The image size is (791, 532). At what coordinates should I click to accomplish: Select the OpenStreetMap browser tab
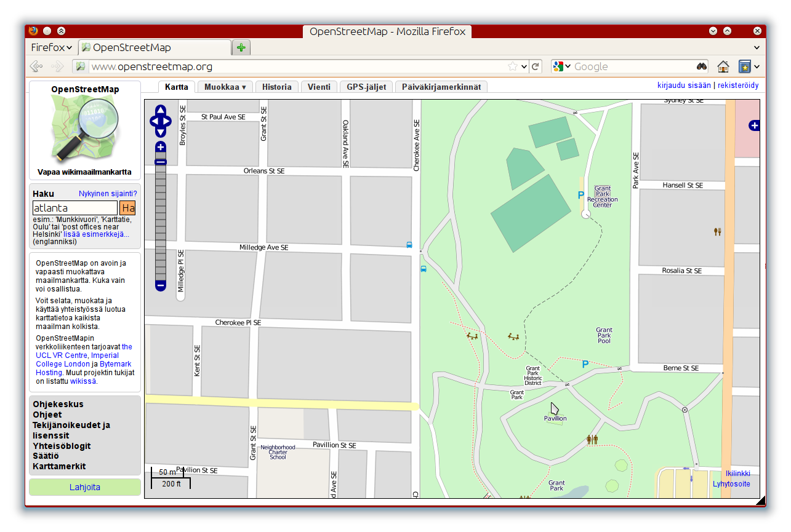point(155,47)
